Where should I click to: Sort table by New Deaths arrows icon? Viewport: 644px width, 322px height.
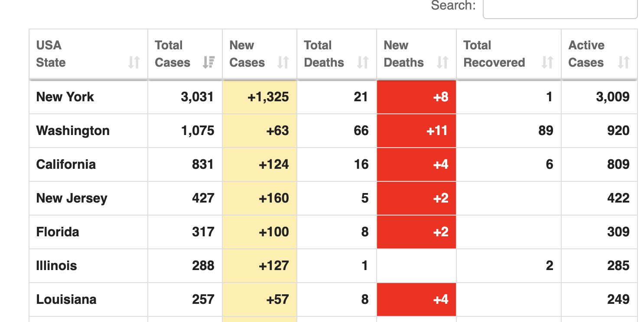pyautogui.click(x=442, y=63)
